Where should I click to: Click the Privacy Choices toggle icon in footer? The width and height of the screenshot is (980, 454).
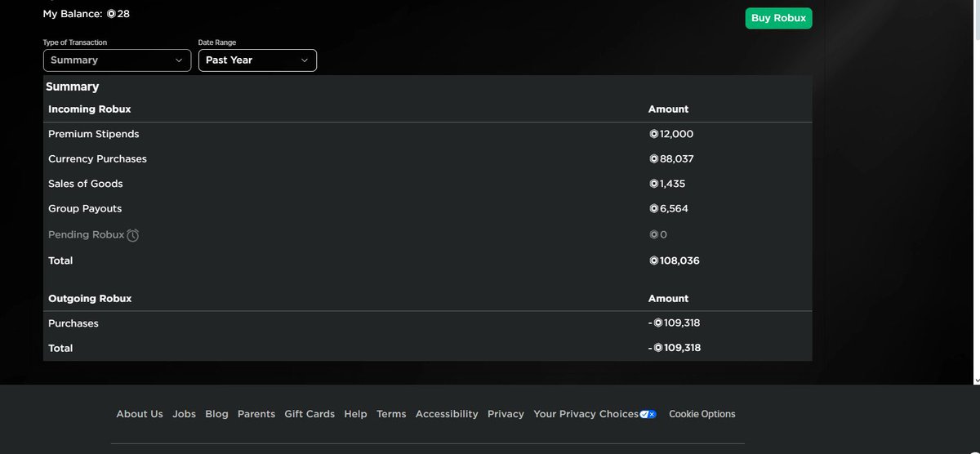click(648, 414)
